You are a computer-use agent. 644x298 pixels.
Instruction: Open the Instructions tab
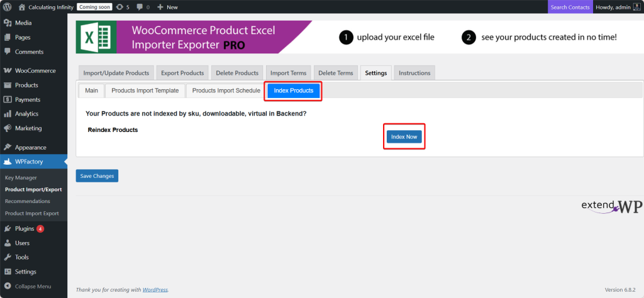point(414,73)
